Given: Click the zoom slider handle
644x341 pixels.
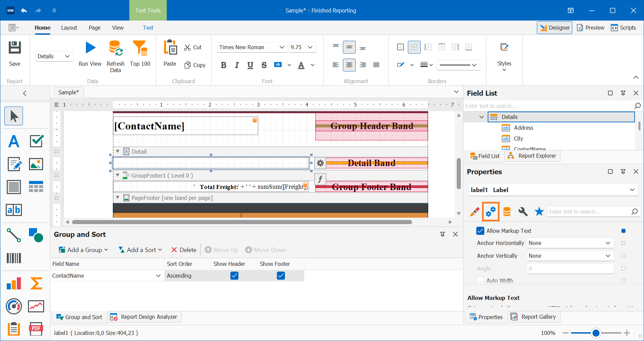Looking at the screenshot, I should click(x=596, y=333).
